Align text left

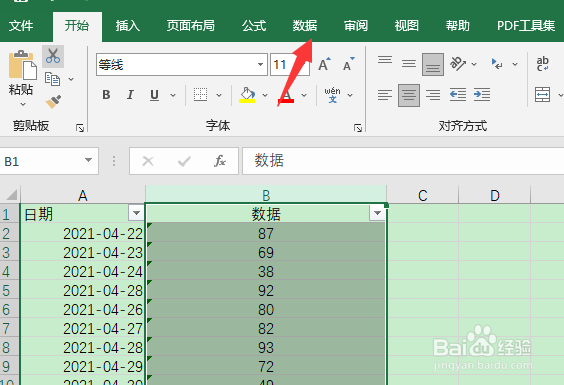pos(385,95)
